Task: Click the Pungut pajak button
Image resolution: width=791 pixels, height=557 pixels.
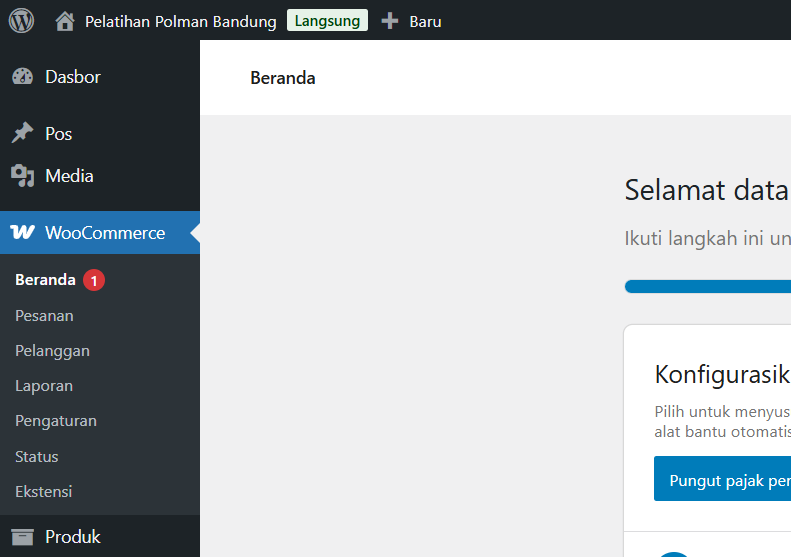Action: pos(722,479)
